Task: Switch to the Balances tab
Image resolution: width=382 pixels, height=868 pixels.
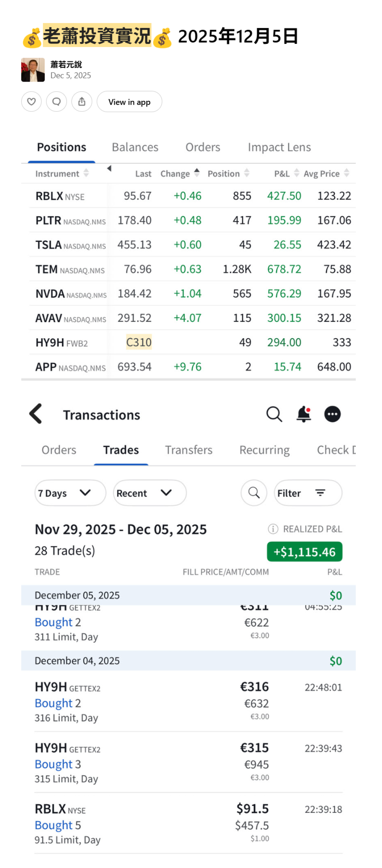Action: (x=135, y=147)
